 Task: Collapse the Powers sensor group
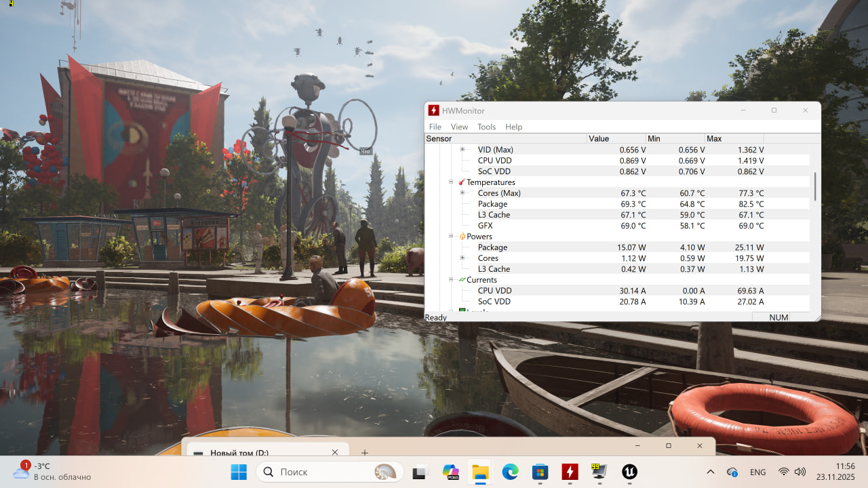coord(451,237)
